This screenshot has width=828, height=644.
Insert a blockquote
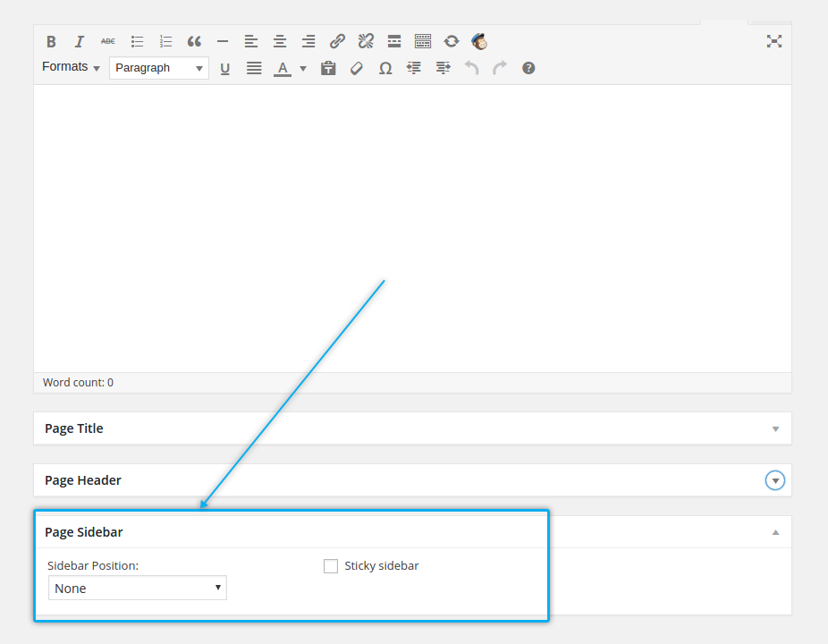tap(194, 41)
